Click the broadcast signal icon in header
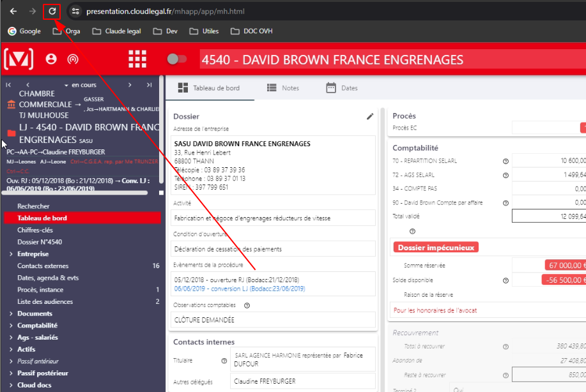Image resolution: width=586 pixels, height=392 pixels. pyautogui.click(x=73, y=59)
